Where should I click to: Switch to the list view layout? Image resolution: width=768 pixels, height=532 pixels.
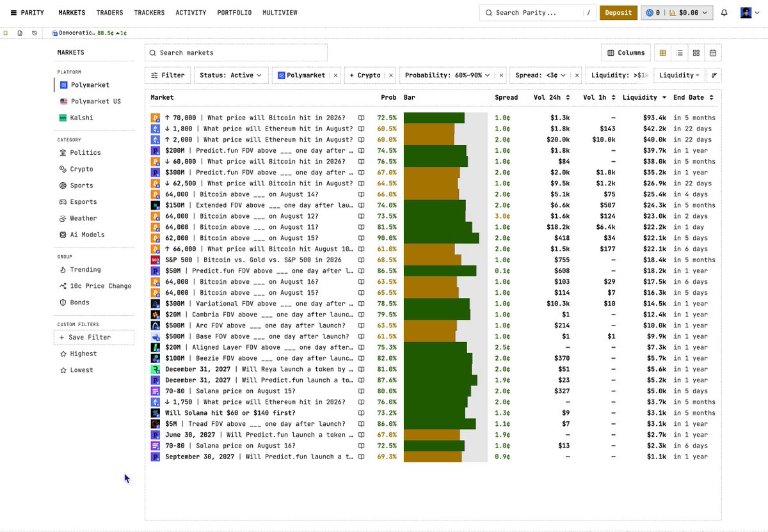click(x=680, y=52)
